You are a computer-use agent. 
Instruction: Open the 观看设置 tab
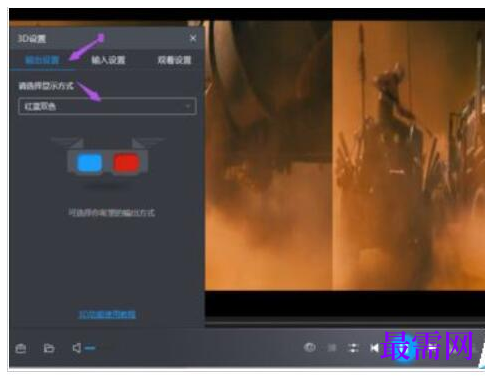click(x=174, y=60)
